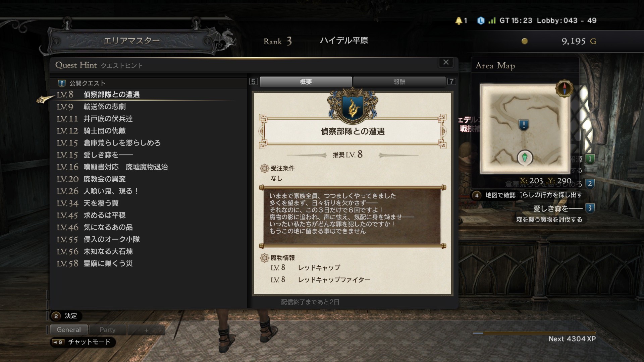This screenshot has height=362, width=644.
Task: Close the Quest Hint window
Action: click(446, 62)
